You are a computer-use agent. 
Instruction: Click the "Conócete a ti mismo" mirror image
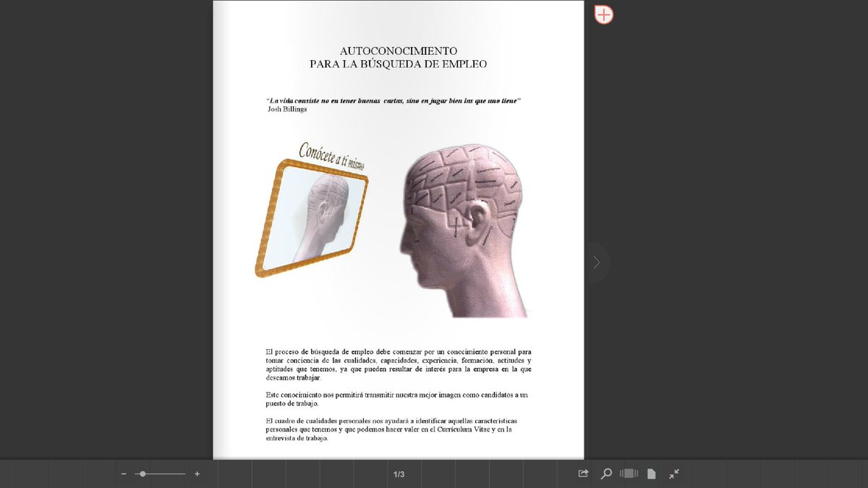point(312,209)
